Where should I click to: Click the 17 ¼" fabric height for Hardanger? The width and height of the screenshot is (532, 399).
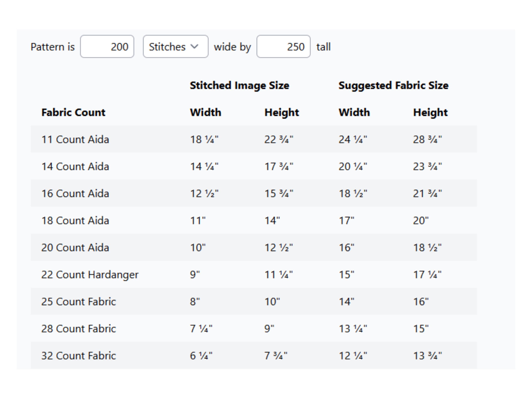point(427,275)
